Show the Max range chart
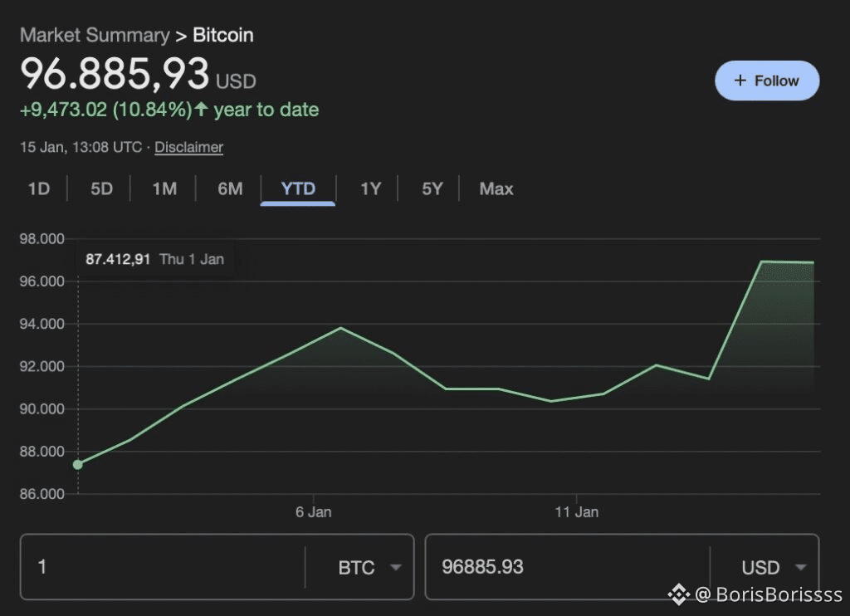The height and width of the screenshot is (616, 850). [x=496, y=188]
